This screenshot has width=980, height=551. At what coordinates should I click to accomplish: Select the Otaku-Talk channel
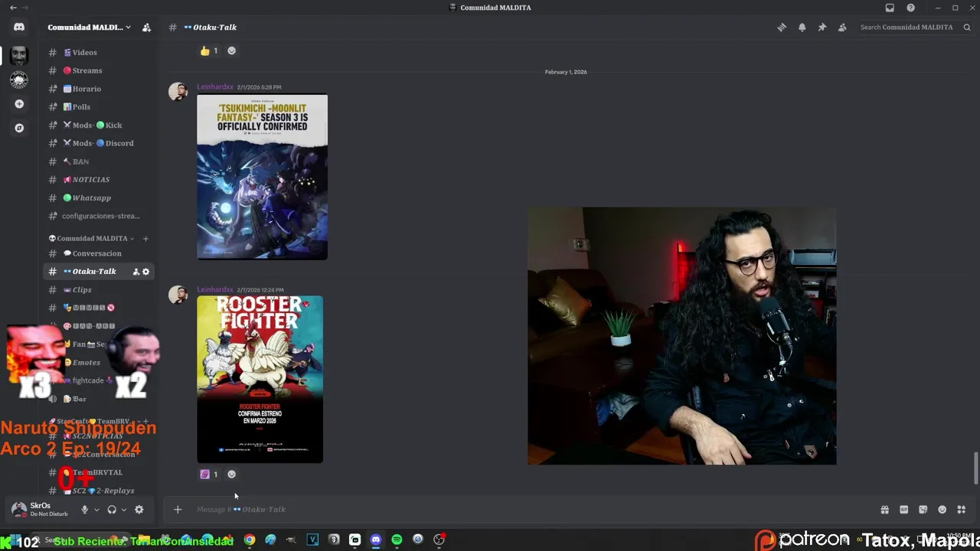tap(98, 272)
